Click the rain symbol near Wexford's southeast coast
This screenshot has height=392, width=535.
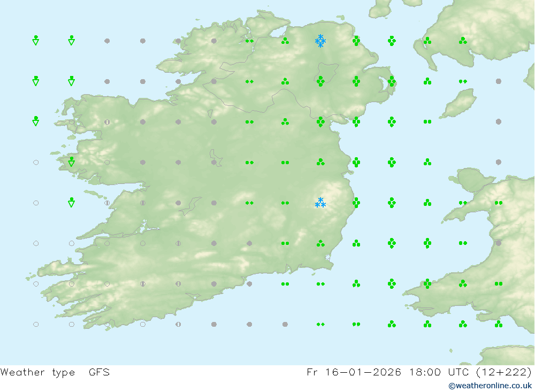pos(320,243)
